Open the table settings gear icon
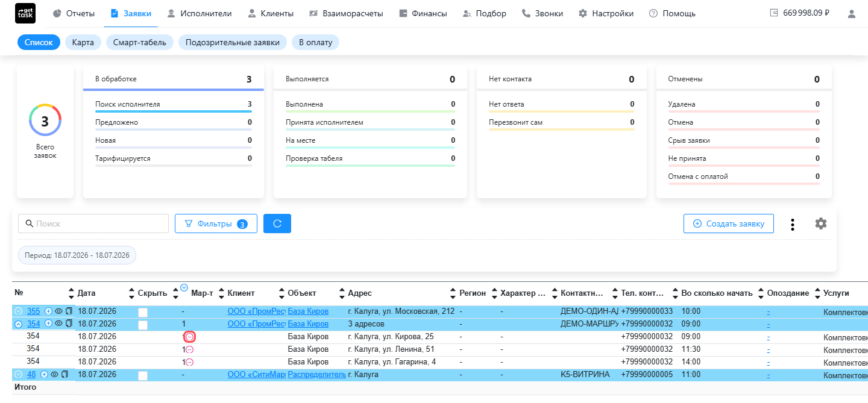The height and width of the screenshot is (403, 868). 821,223
